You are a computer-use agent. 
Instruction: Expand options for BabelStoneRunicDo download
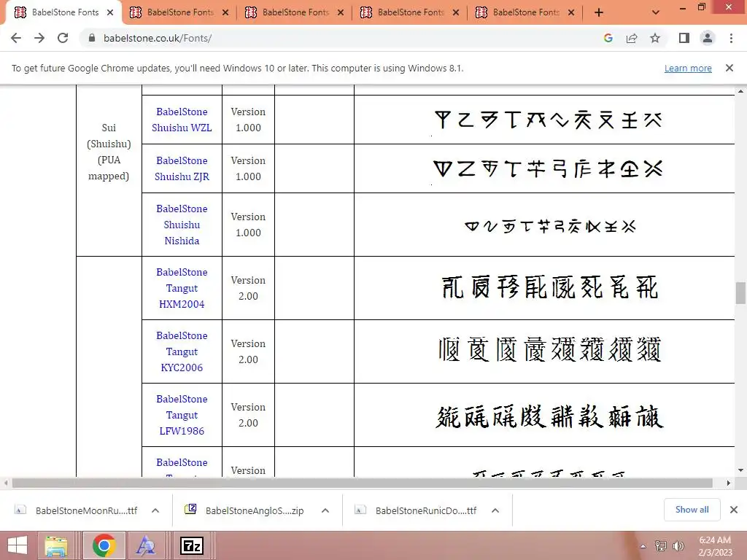[x=495, y=510]
